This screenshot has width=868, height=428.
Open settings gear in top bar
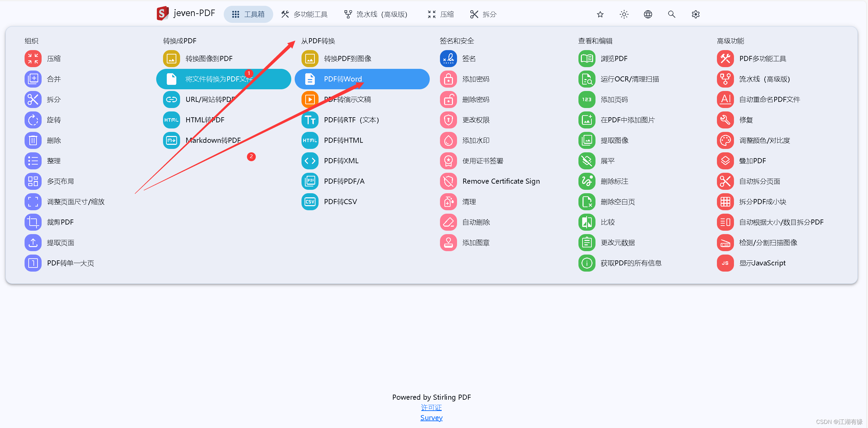pyautogui.click(x=695, y=14)
